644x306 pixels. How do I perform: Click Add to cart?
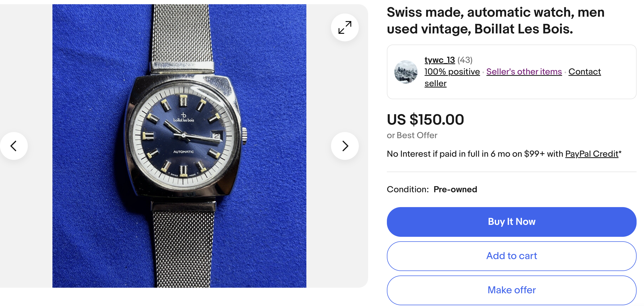(x=511, y=256)
